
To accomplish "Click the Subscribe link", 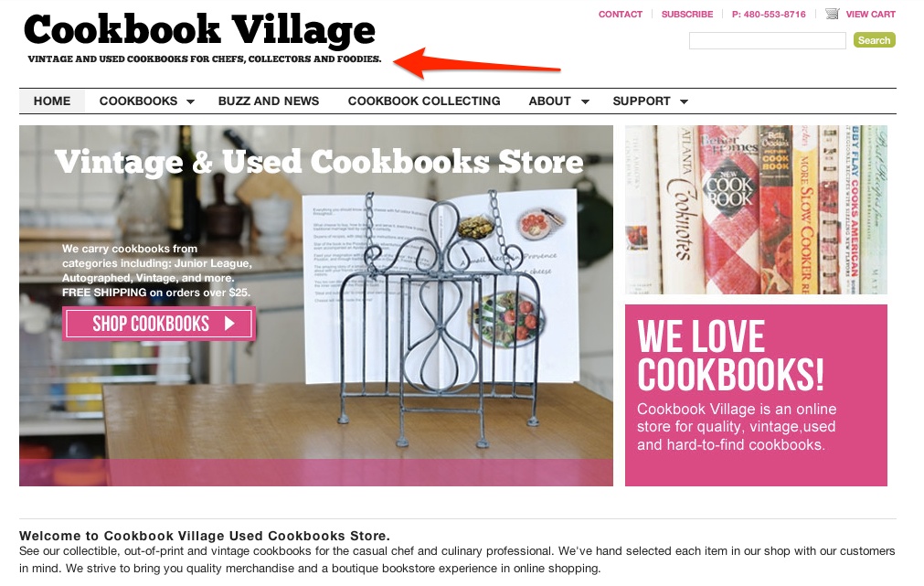I will [687, 14].
